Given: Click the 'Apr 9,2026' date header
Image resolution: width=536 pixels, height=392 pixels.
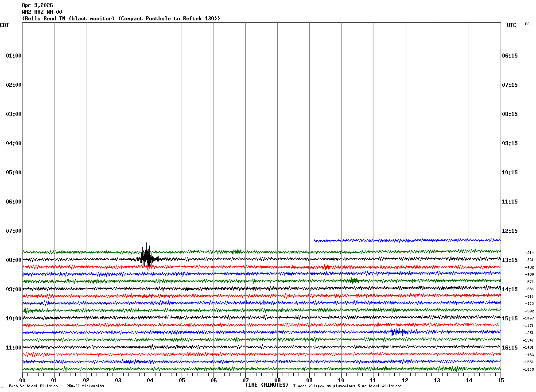Looking at the screenshot, I should coord(37,5).
